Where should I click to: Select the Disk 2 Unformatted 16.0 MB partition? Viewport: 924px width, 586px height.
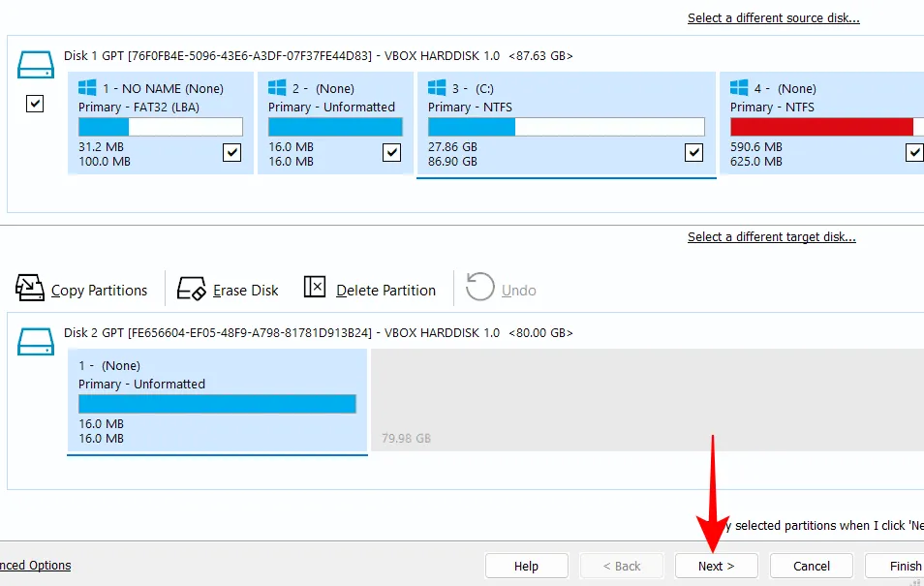tap(218, 401)
